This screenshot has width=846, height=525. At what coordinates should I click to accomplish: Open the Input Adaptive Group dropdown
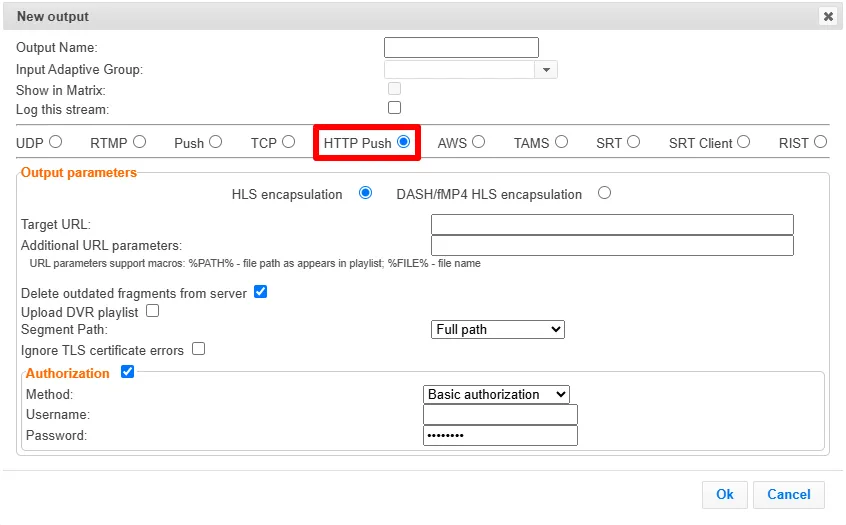(x=546, y=70)
